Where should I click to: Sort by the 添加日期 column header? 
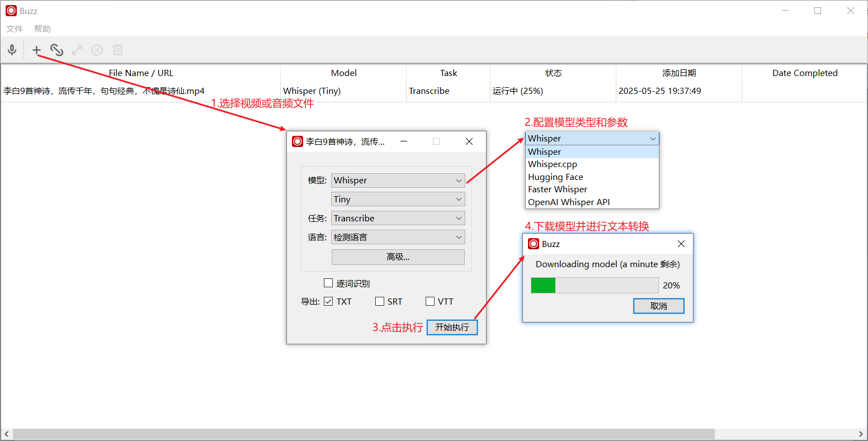coord(679,73)
